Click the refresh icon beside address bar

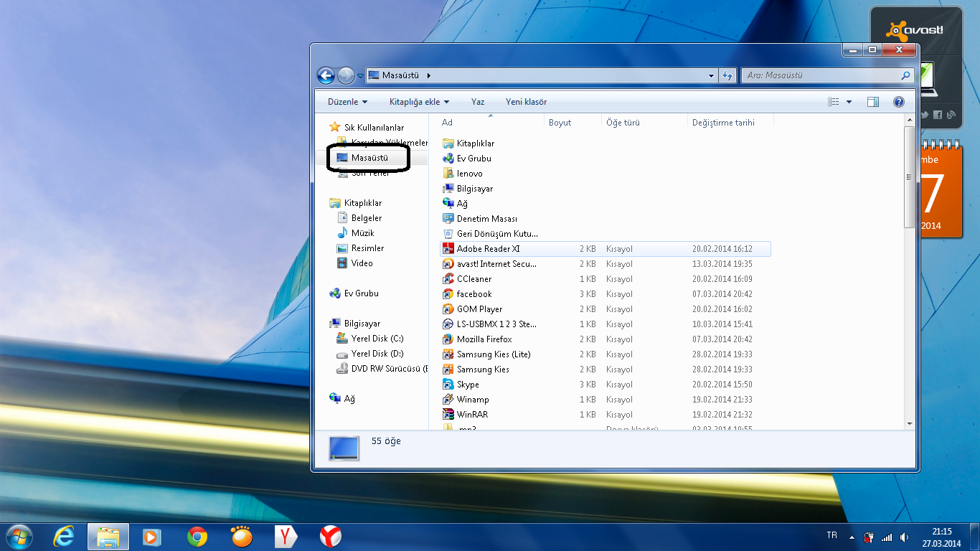[x=727, y=75]
